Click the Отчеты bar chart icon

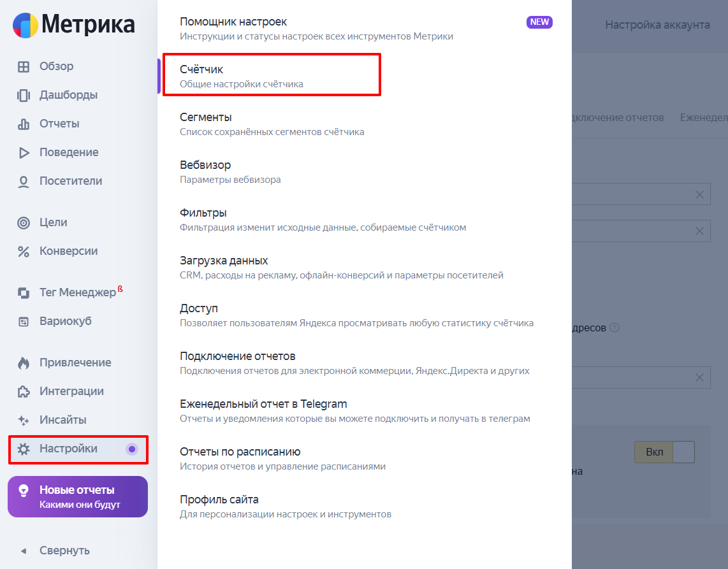24,124
